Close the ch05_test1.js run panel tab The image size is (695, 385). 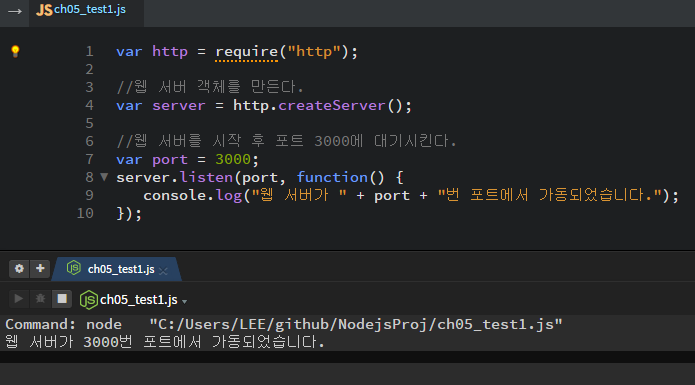coord(163,270)
